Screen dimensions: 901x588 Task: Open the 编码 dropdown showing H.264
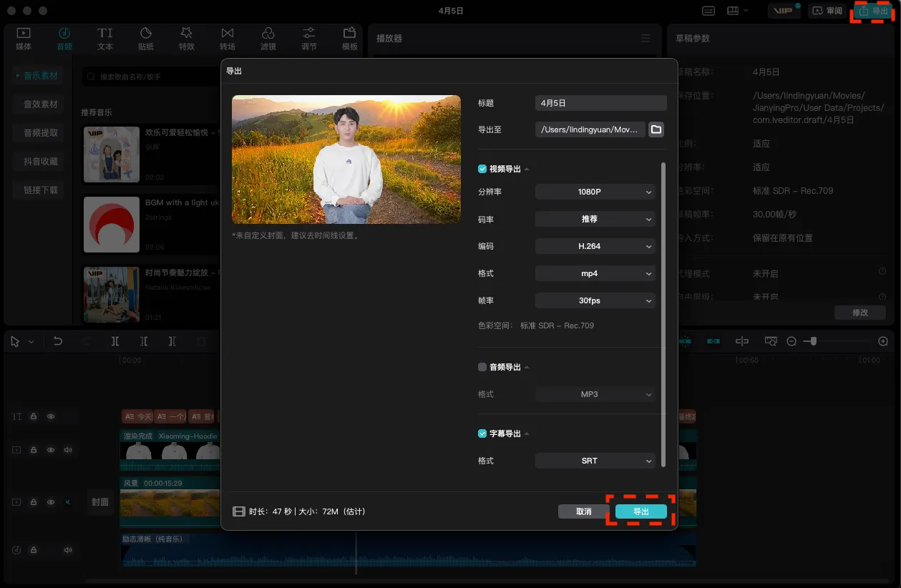click(595, 246)
